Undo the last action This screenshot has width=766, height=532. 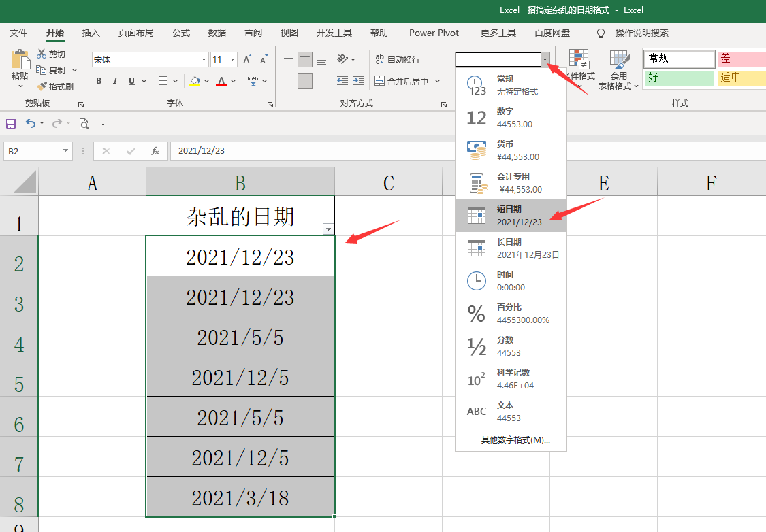coord(31,124)
